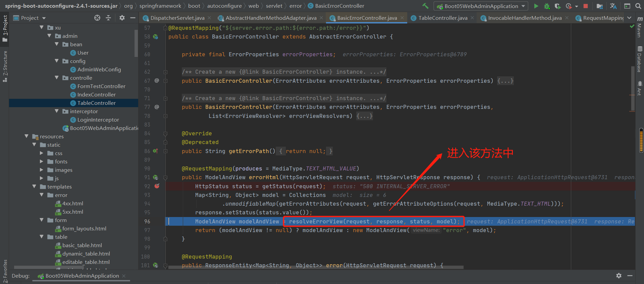The height and width of the screenshot is (284, 644).
Task: Open Search Everywhere magnifier icon
Action: (638, 6)
